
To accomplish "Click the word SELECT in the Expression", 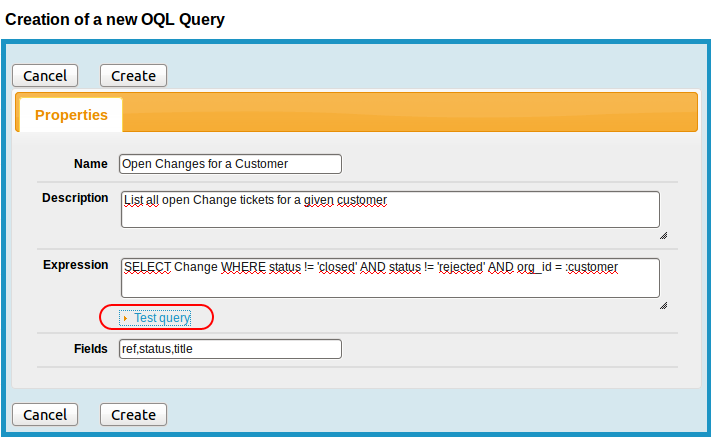I will tap(147, 268).
